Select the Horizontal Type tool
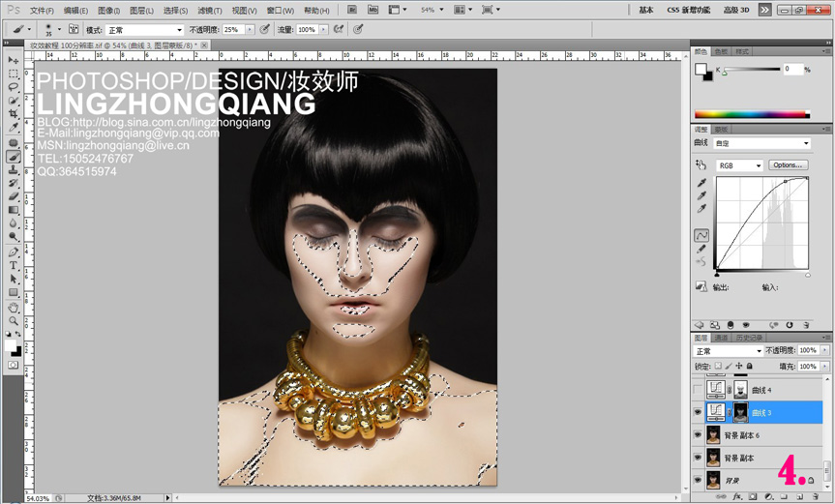 (13, 266)
